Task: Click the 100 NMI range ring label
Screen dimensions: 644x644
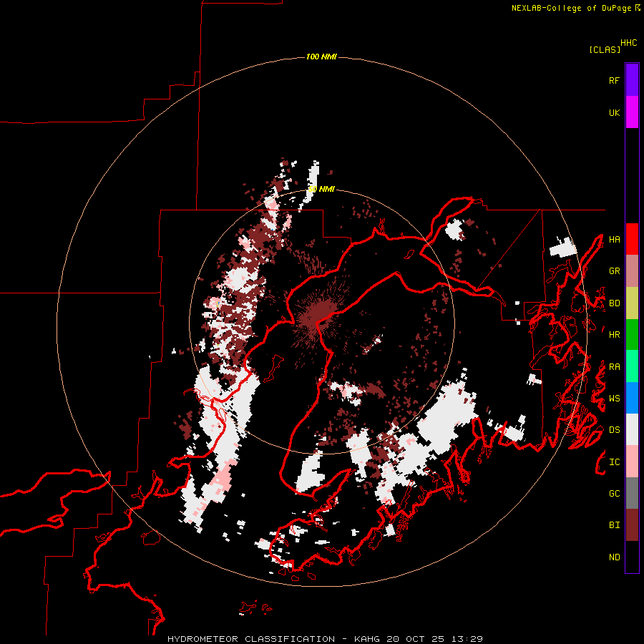Action: click(321, 57)
